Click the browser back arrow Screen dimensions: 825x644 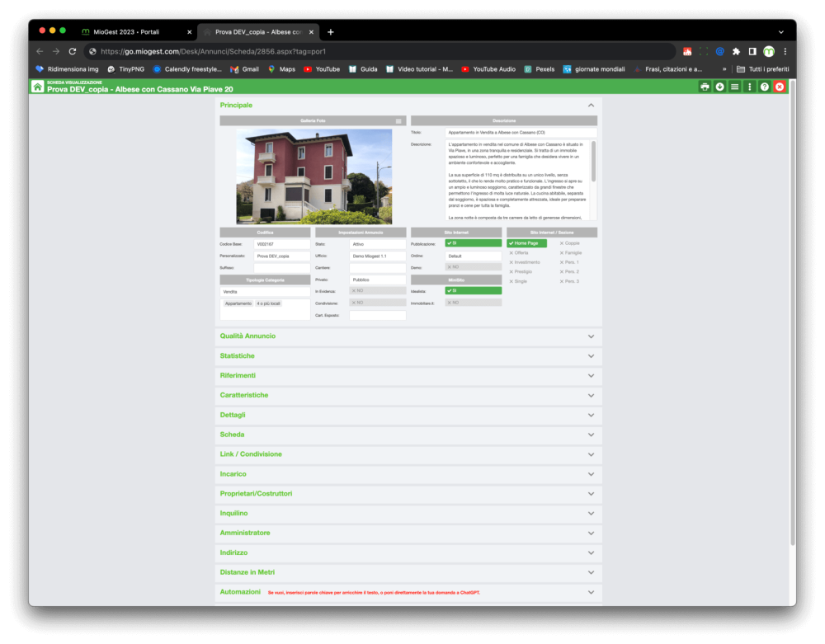40,51
